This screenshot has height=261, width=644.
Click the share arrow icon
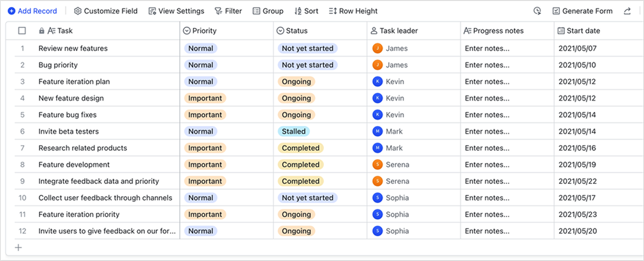tap(627, 11)
